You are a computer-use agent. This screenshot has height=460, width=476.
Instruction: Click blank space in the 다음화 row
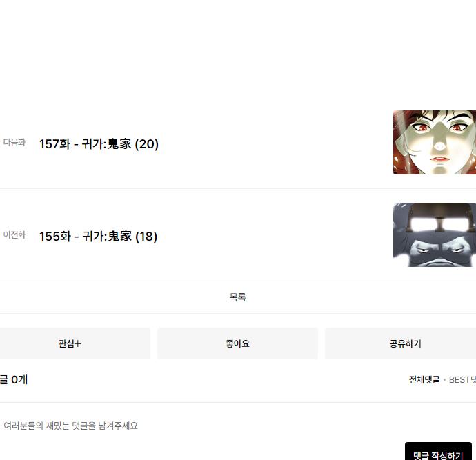[273, 143]
